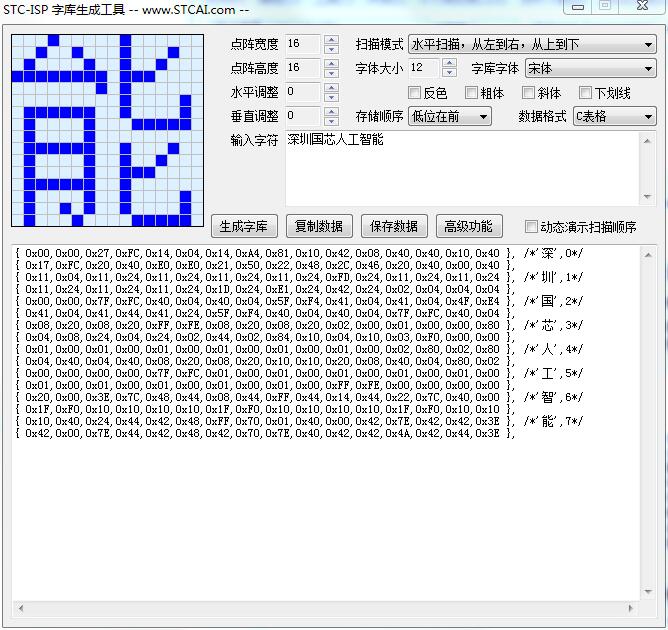Click into the 点阵宽度 input field
Viewport: 668px width, 630px height.
click(x=303, y=44)
